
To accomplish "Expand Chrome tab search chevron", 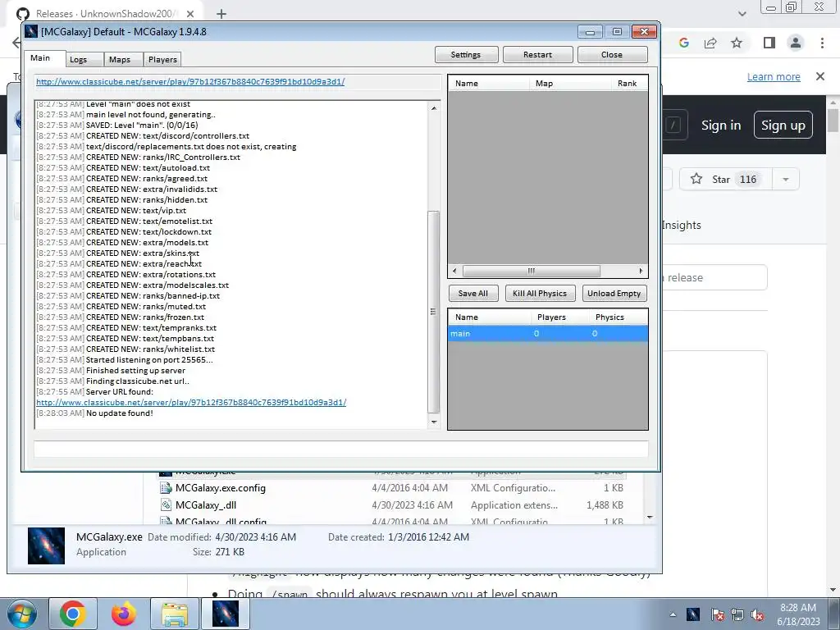I will click(x=742, y=14).
